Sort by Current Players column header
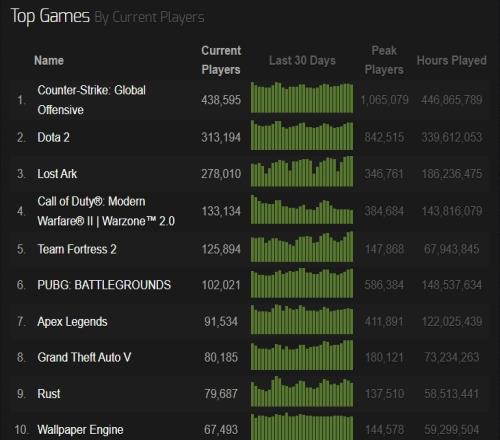 221,60
